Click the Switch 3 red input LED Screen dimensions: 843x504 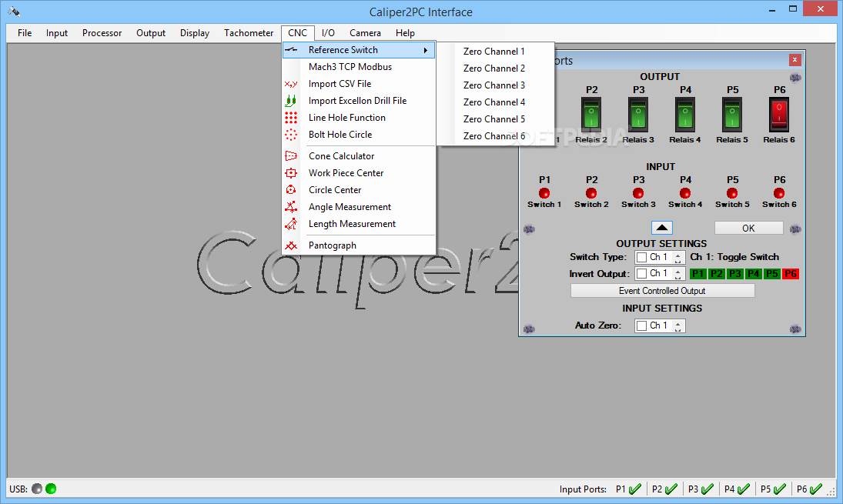click(x=638, y=193)
